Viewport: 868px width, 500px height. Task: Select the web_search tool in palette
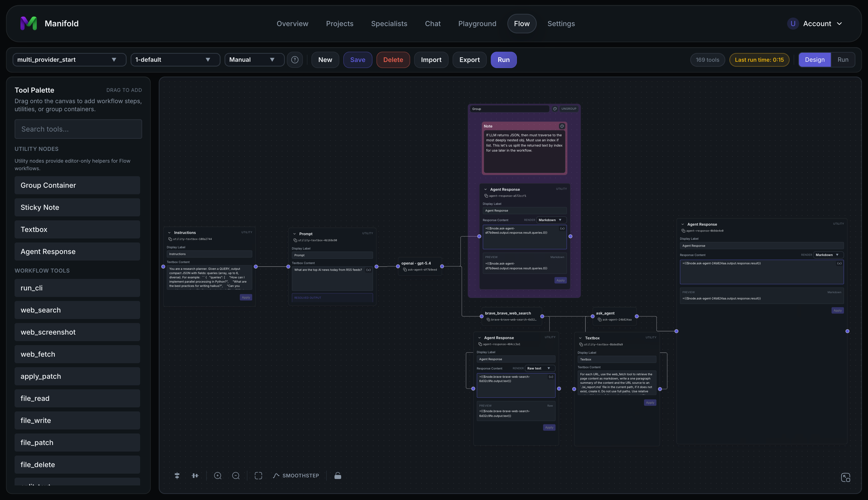coord(77,310)
